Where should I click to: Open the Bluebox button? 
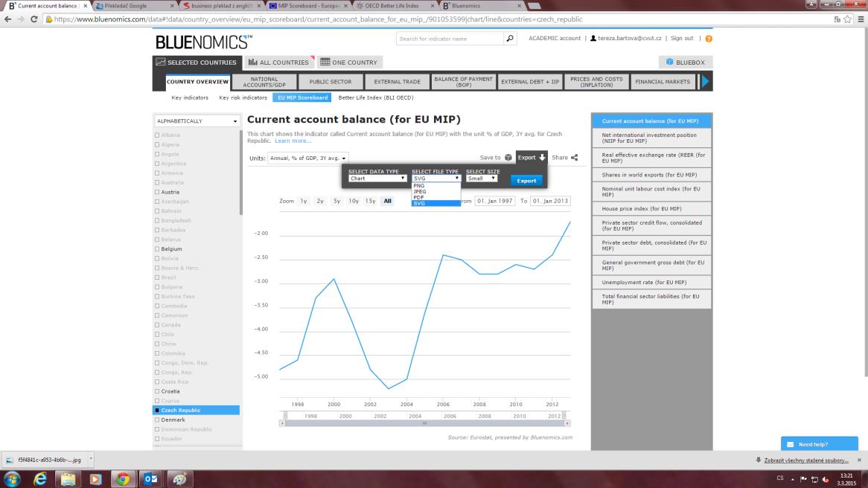point(686,62)
